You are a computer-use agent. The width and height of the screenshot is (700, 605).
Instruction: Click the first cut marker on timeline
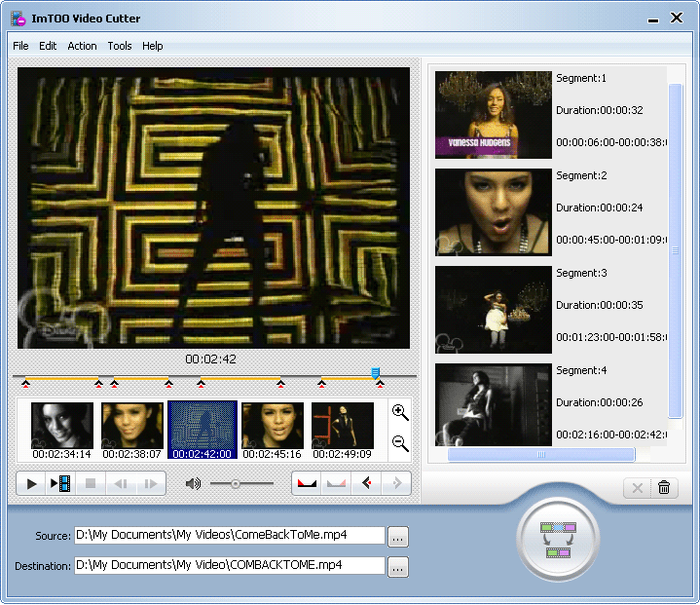(x=26, y=384)
